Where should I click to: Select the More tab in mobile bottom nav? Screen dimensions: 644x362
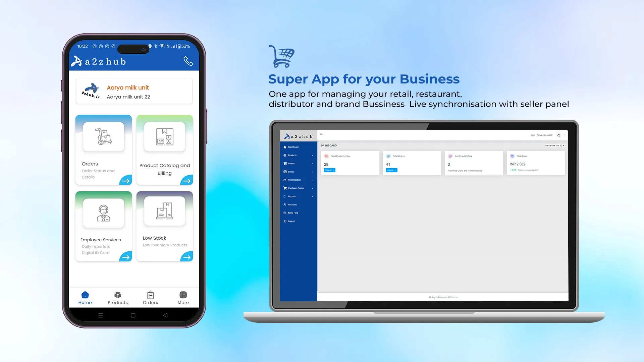(x=183, y=297)
